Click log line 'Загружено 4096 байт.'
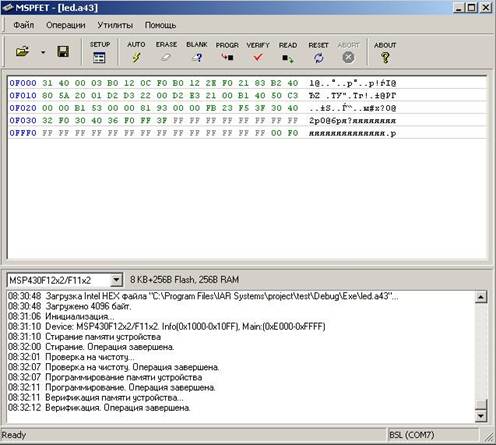The width and height of the screenshot is (496, 445). pyautogui.click(x=69, y=306)
